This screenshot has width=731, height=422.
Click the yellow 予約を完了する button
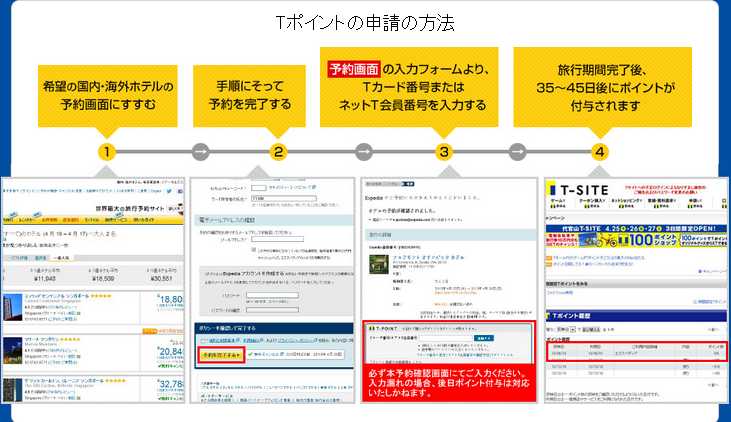pos(221,355)
